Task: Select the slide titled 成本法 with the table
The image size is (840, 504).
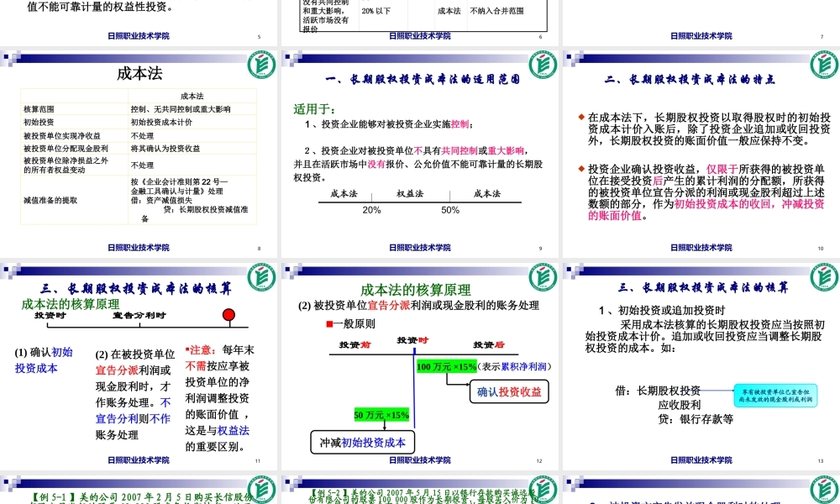Action: point(139,155)
